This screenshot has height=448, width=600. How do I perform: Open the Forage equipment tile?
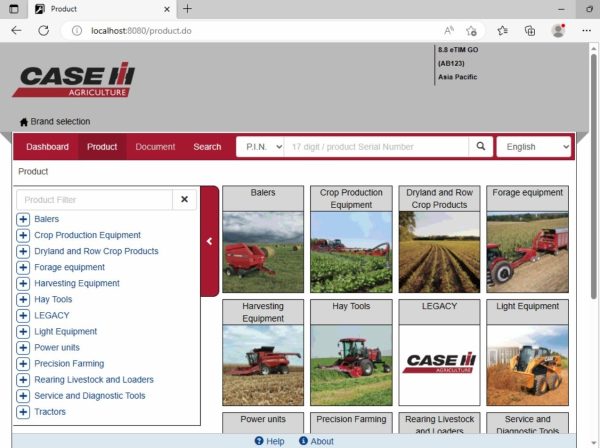(x=527, y=239)
